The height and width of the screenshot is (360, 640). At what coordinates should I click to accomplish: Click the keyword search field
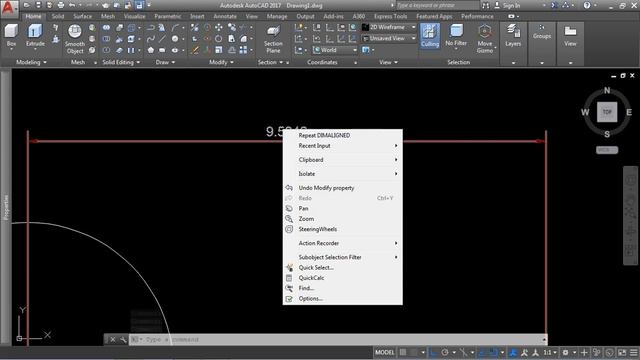pyautogui.click(x=437, y=5)
